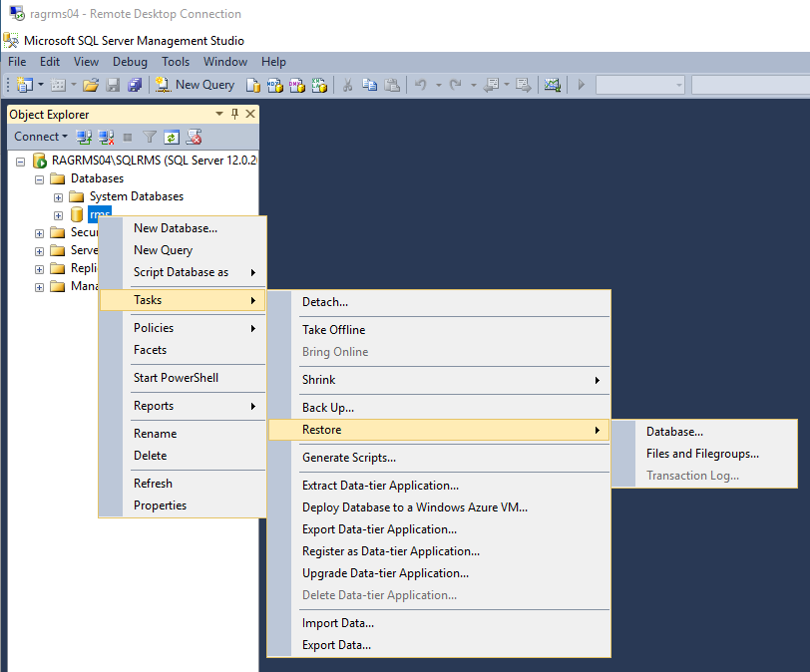This screenshot has width=810, height=672.
Task: Select Back Up... in Tasks submenu
Action: (x=439, y=408)
